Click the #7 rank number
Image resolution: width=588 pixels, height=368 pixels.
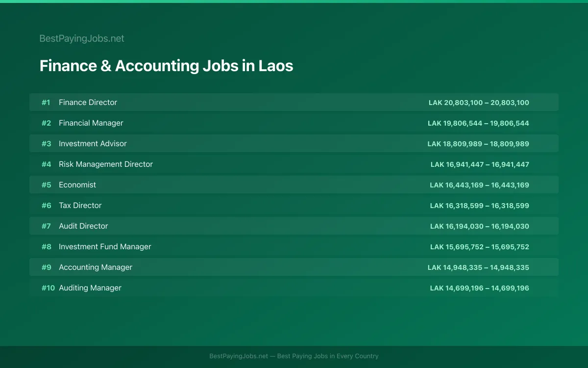[46, 226]
